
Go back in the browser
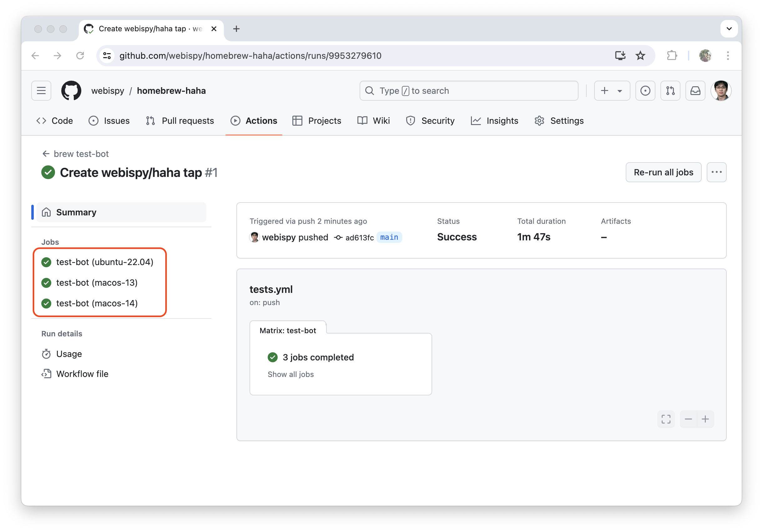point(35,55)
